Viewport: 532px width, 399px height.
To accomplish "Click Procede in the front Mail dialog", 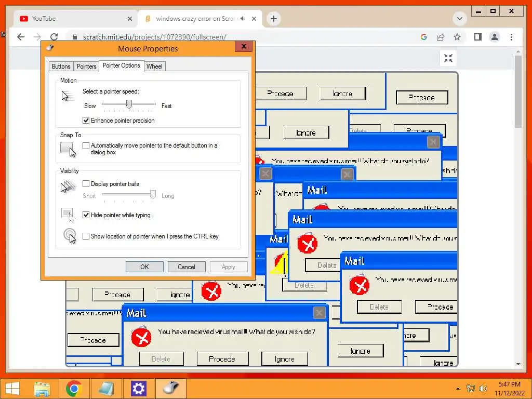I will click(x=222, y=359).
